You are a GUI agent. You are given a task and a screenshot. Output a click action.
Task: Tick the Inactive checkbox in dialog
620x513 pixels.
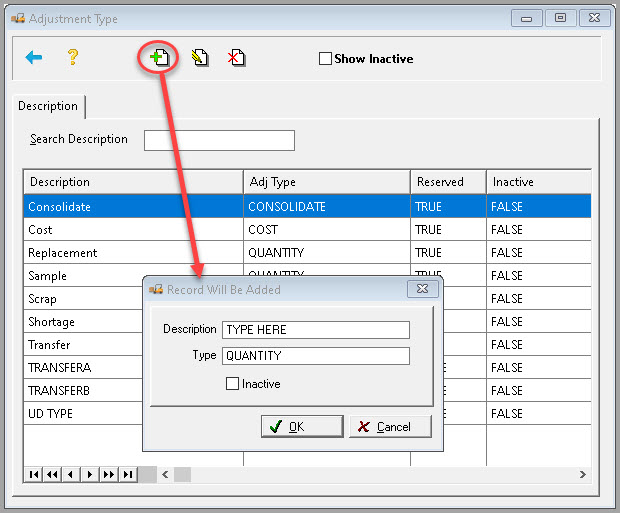point(232,383)
